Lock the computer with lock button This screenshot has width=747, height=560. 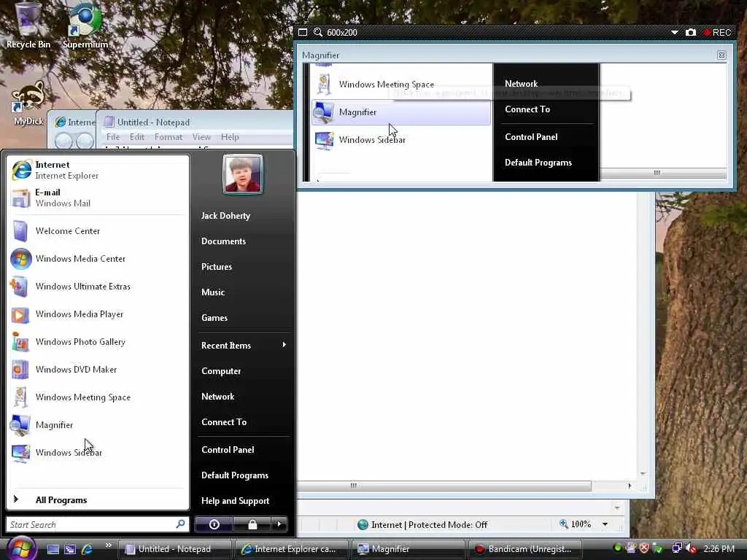(252, 524)
